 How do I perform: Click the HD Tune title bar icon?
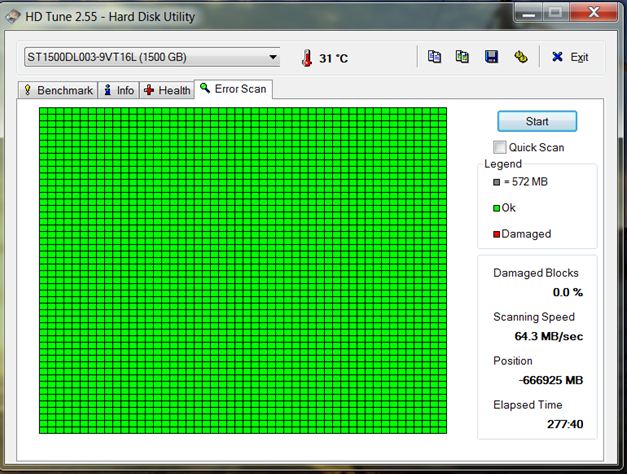[13, 16]
